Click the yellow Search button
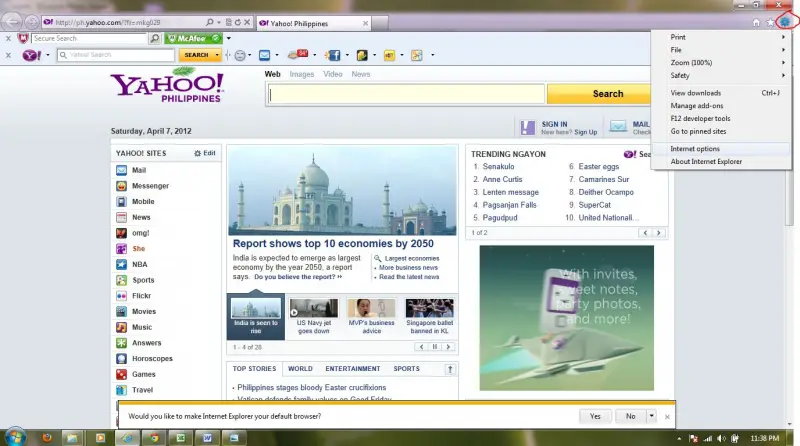The height and width of the screenshot is (446, 800). point(599,94)
